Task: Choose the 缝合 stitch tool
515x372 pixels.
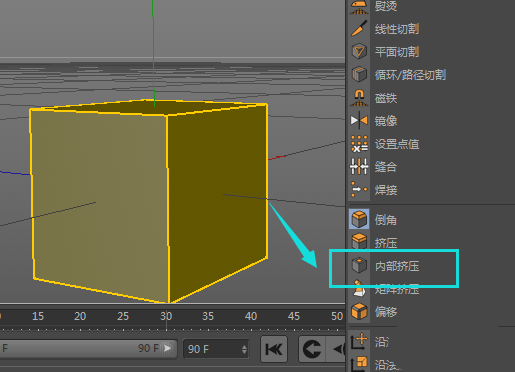Action: pyautogui.click(x=374, y=167)
